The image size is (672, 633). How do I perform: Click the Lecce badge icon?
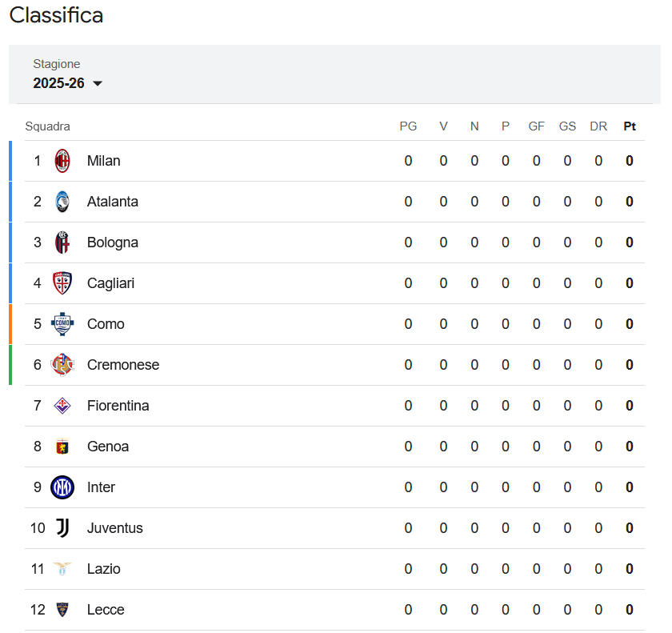click(x=62, y=610)
